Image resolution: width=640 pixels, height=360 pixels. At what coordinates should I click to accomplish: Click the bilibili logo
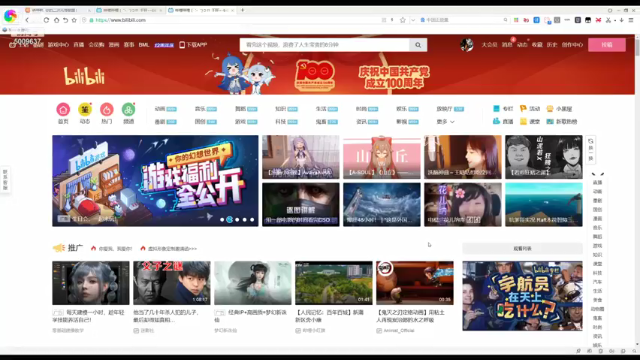click(x=84, y=76)
